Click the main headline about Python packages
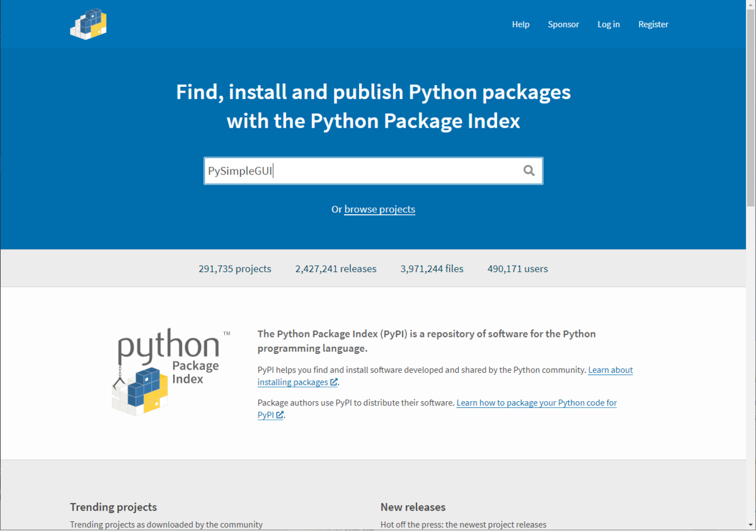 [x=374, y=106]
